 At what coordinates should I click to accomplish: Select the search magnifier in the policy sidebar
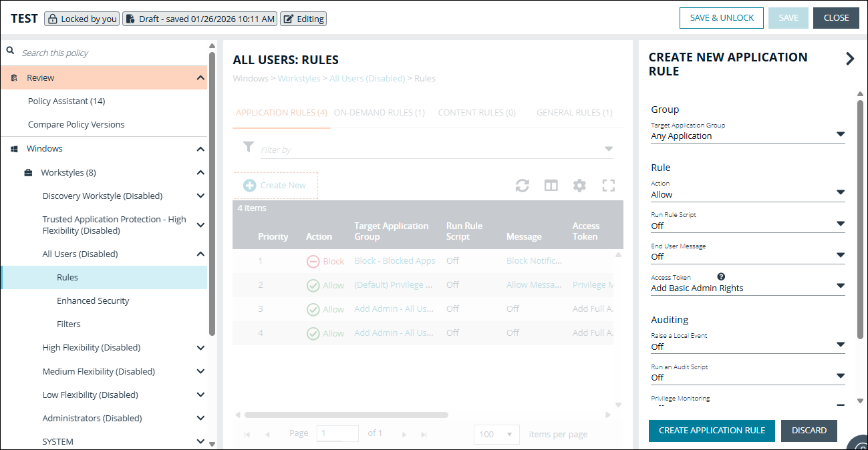click(x=9, y=50)
